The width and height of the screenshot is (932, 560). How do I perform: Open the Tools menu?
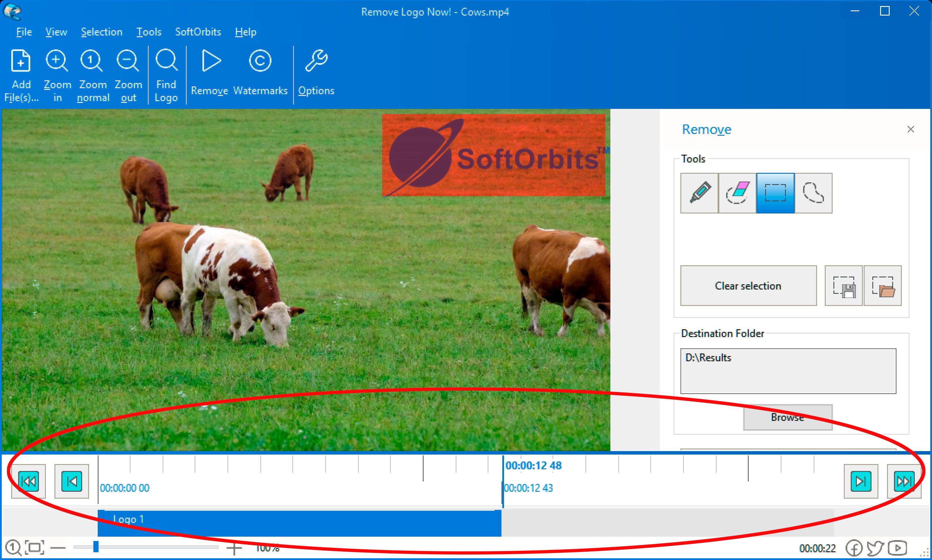coord(149,32)
